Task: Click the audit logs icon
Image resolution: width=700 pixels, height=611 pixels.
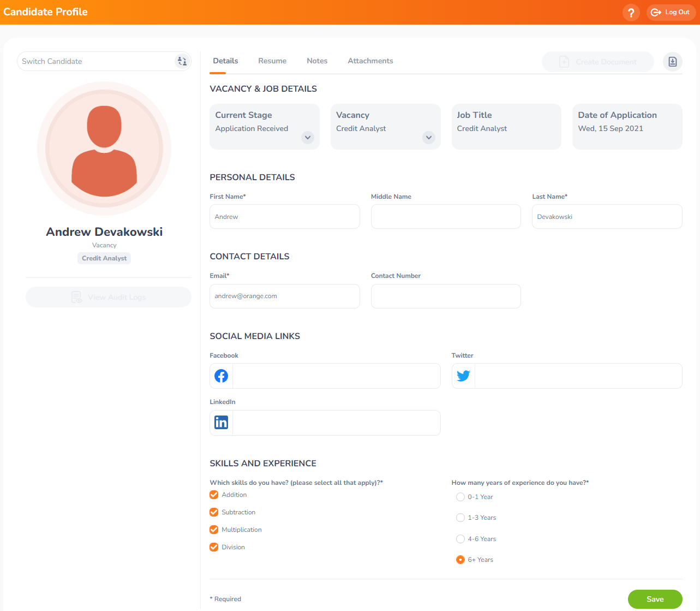Action: pos(76,296)
